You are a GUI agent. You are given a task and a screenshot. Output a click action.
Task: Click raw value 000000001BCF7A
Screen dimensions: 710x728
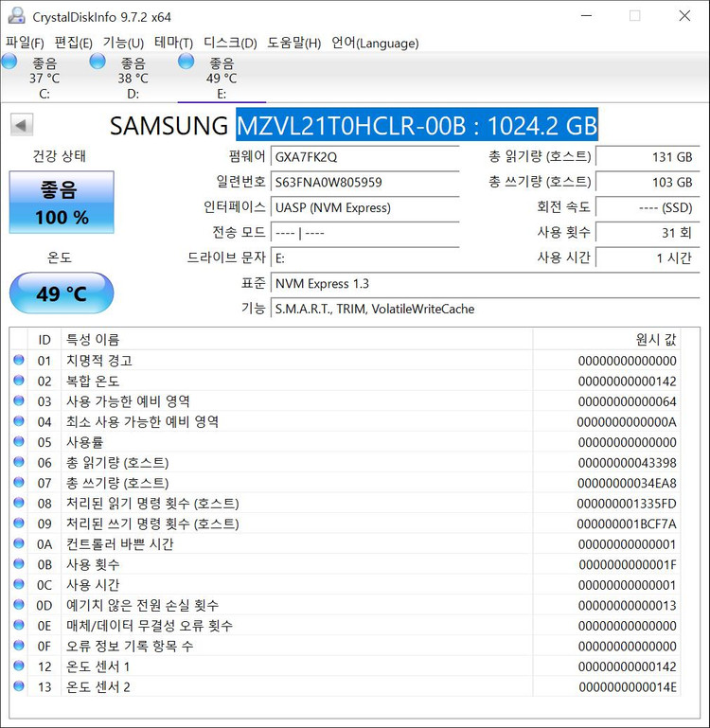pyautogui.click(x=627, y=524)
